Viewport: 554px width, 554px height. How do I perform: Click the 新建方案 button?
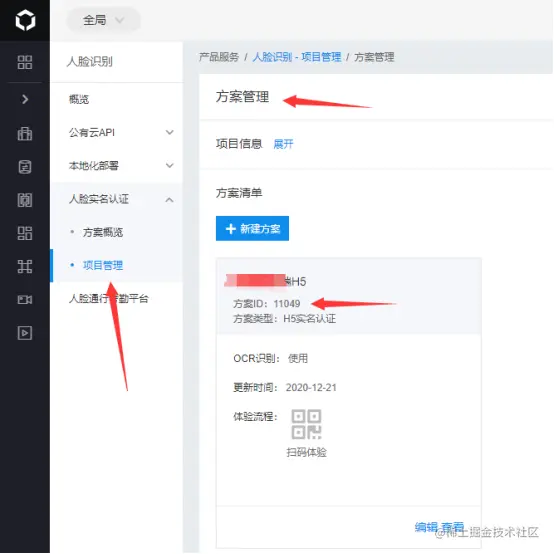coord(252,228)
